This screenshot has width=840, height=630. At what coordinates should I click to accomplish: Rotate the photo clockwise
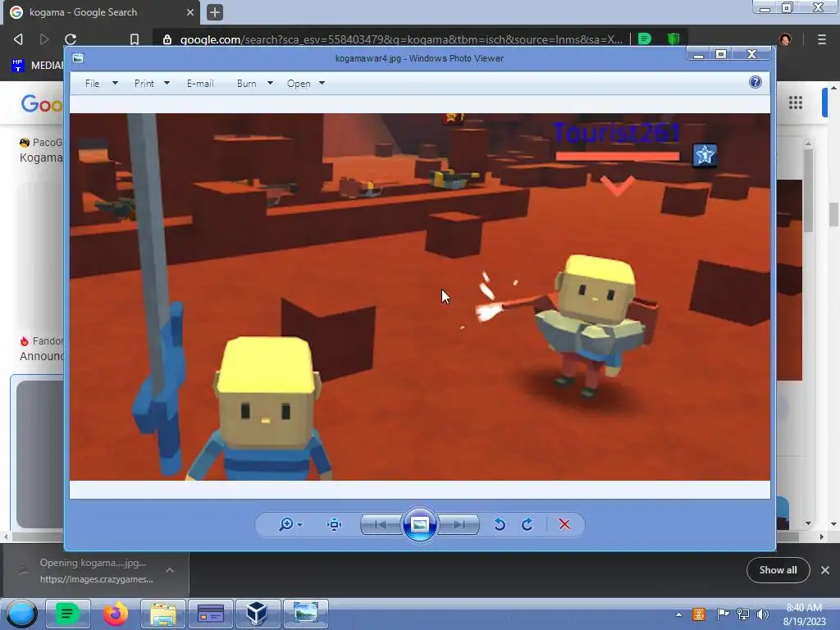(x=527, y=524)
